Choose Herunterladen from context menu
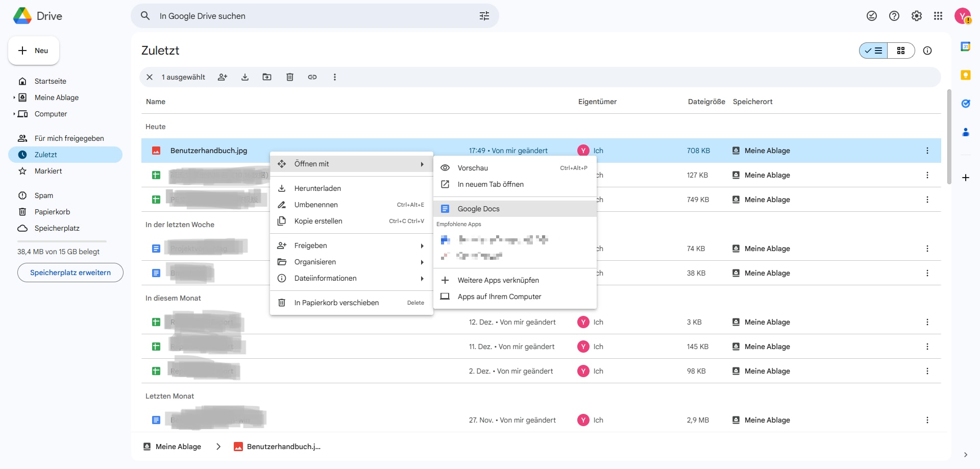The width and height of the screenshot is (980, 469). (351, 188)
